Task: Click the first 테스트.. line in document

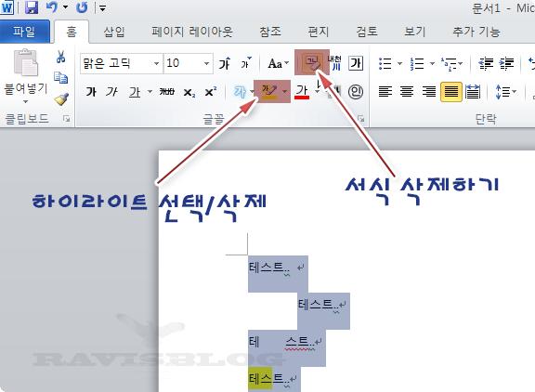Action: 269,268
